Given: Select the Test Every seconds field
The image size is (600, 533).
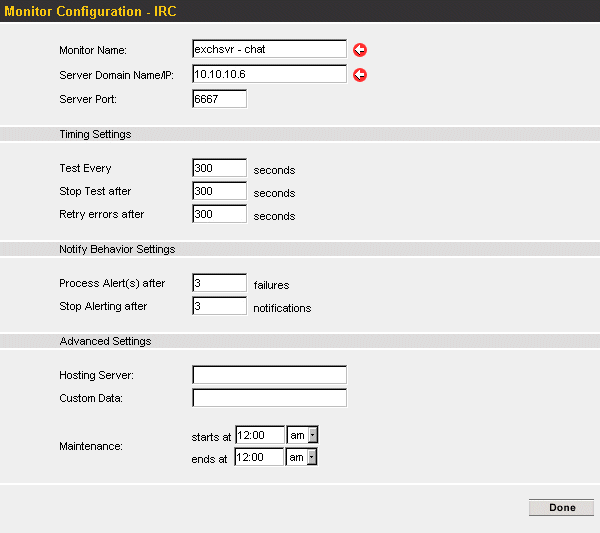Looking at the screenshot, I should [220, 168].
